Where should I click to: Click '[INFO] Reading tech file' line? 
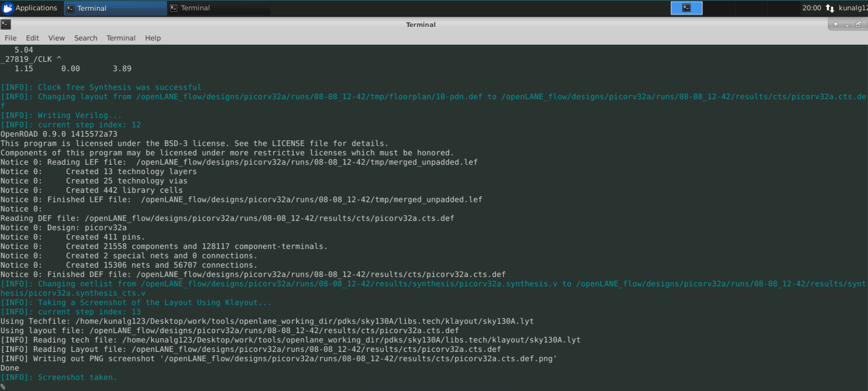pos(291,340)
